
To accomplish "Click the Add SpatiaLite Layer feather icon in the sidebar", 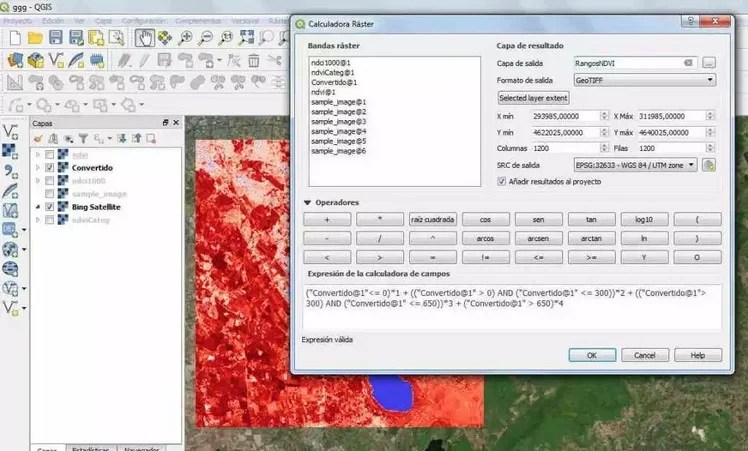I will pyautogui.click(x=10, y=191).
